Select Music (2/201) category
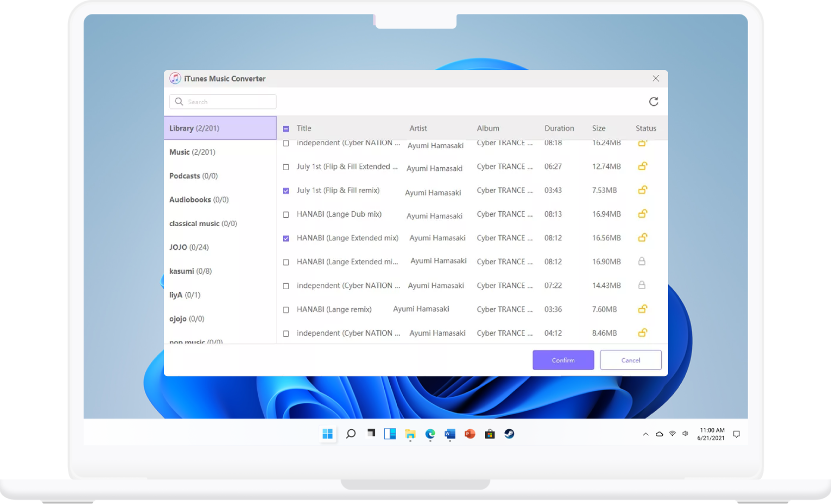This screenshot has width=831, height=504. click(220, 152)
